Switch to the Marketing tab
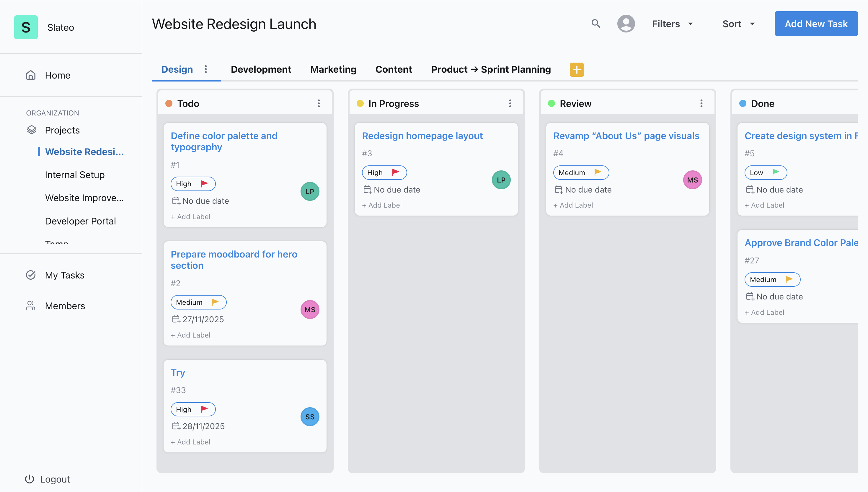The width and height of the screenshot is (868, 492). 333,69
